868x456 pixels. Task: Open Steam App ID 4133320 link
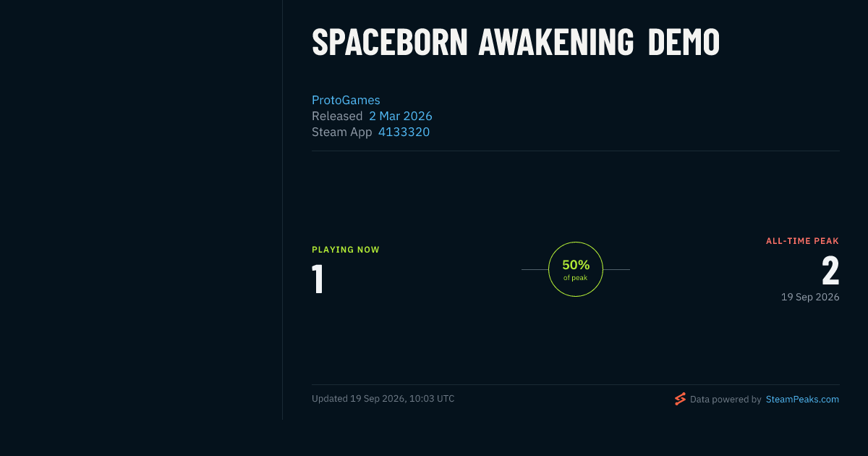tap(404, 132)
